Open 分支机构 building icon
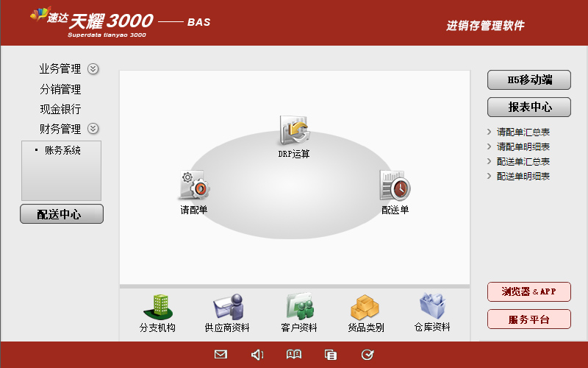 point(157,306)
